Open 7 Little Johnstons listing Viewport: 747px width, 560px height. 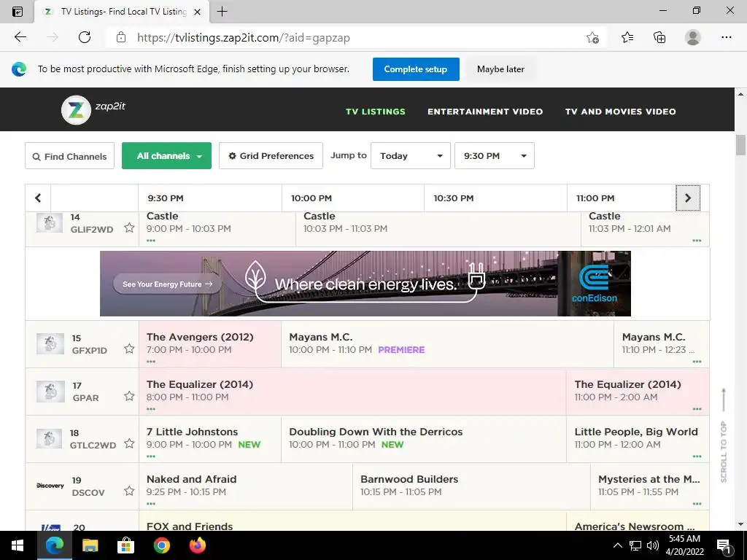[x=209, y=438]
